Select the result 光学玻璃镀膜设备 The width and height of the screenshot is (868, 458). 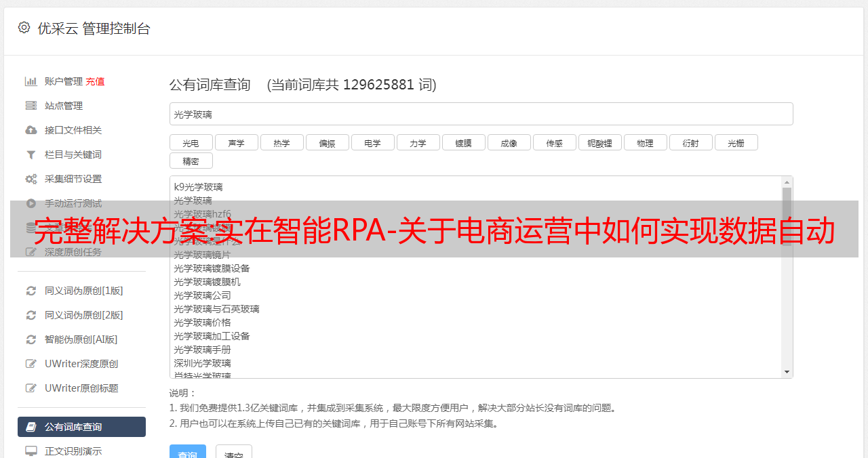[212, 268]
